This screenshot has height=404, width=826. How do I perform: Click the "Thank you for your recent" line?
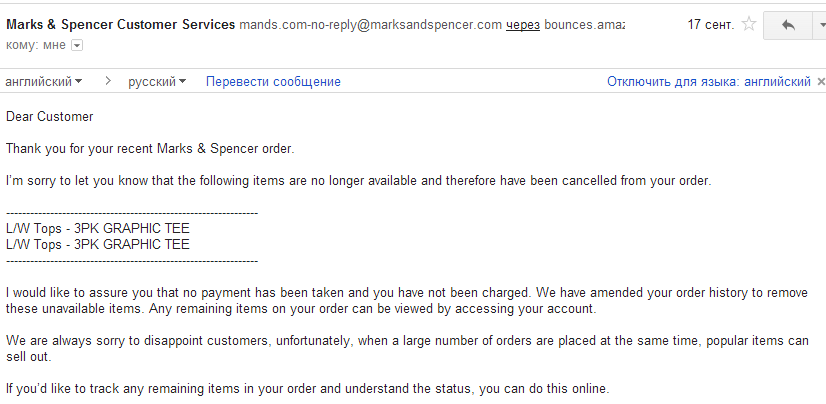150,148
